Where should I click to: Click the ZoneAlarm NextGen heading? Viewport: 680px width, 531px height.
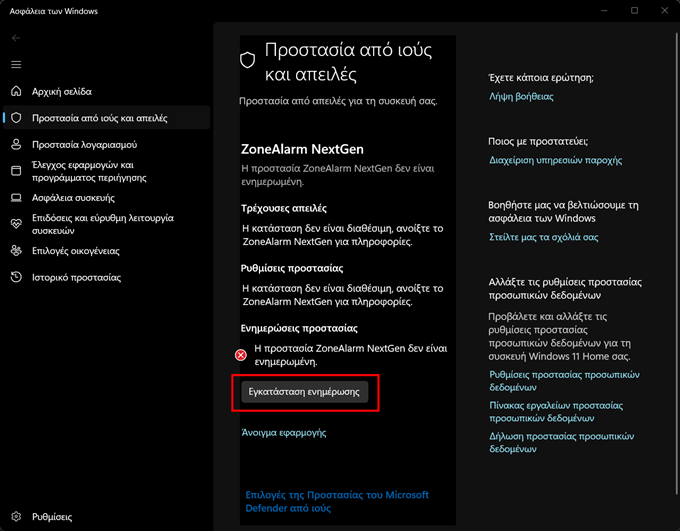pos(302,149)
